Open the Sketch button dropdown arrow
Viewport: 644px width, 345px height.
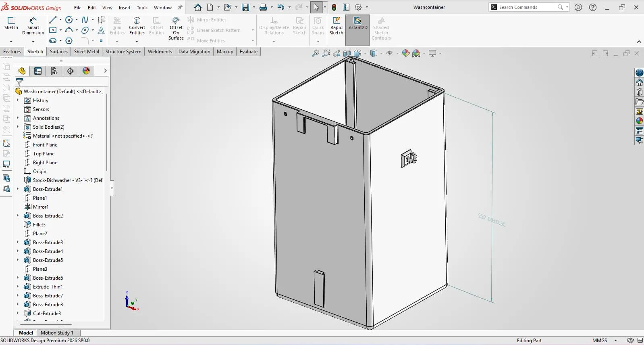tap(11, 42)
